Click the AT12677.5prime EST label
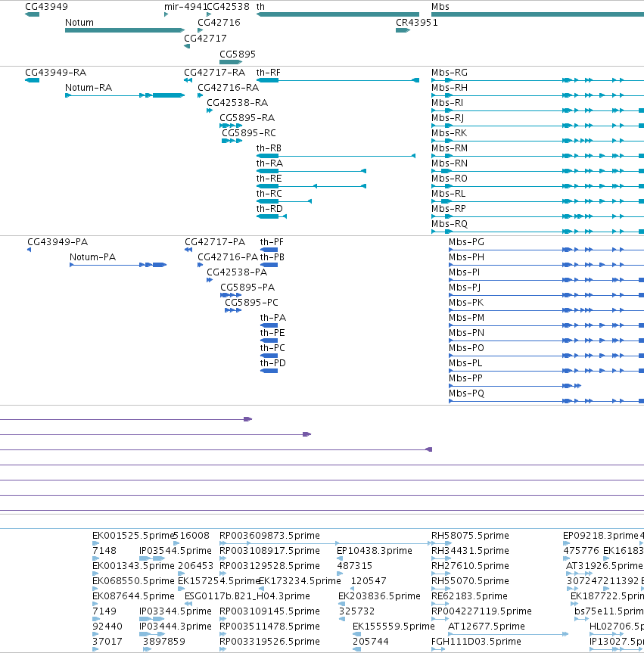This screenshot has width=644, height=653. click(x=486, y=627)
